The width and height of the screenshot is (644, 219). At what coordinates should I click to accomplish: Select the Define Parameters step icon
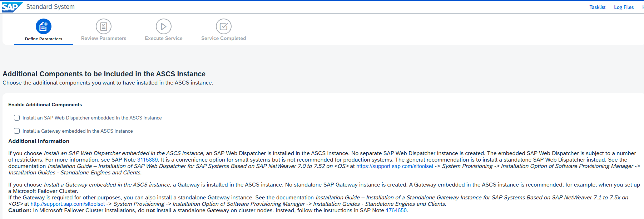44,26
